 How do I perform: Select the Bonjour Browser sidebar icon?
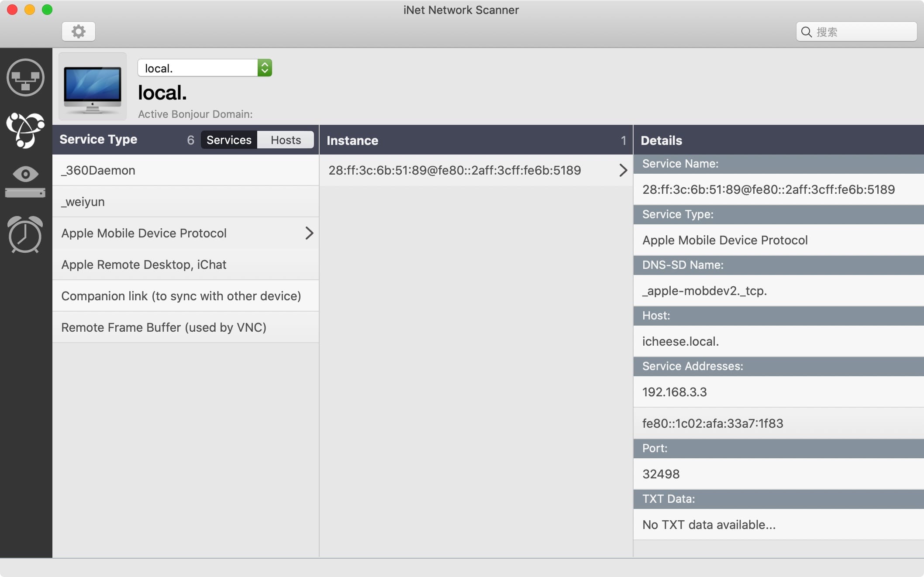tap(25, 130)
